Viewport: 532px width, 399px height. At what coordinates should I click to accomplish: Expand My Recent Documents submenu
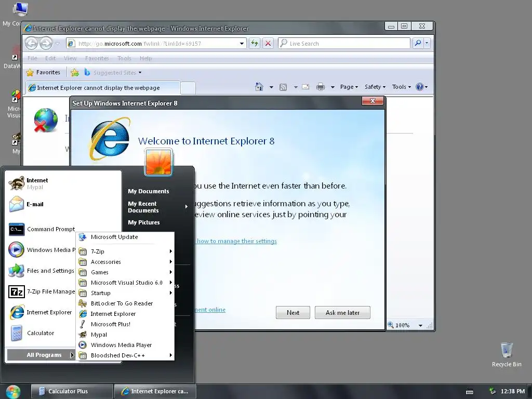[158, 207]
